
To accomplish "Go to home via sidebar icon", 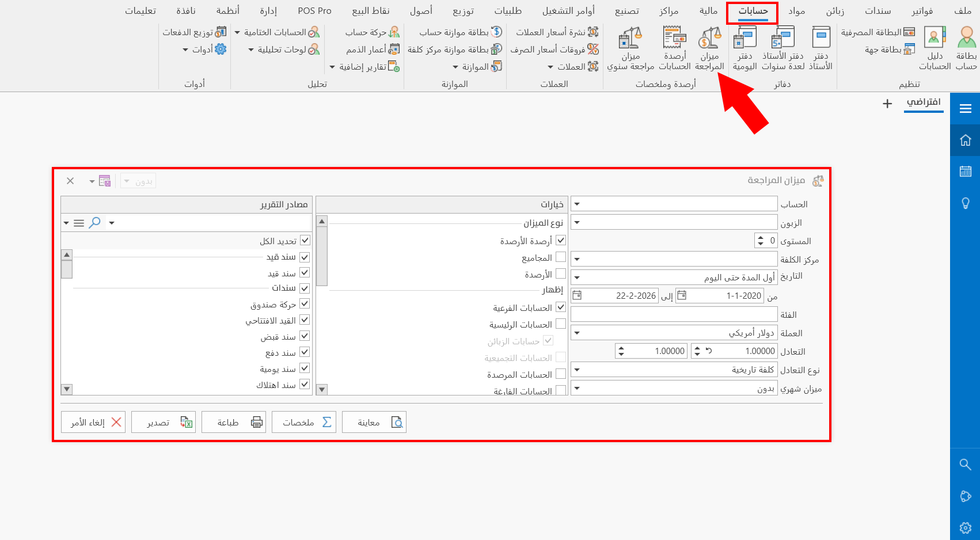I will [966, 140].
